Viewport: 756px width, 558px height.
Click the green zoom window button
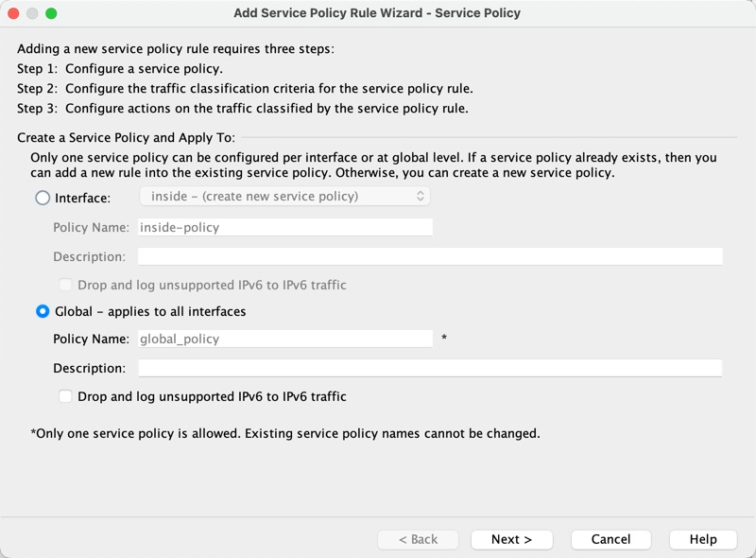tap(51, 13)
